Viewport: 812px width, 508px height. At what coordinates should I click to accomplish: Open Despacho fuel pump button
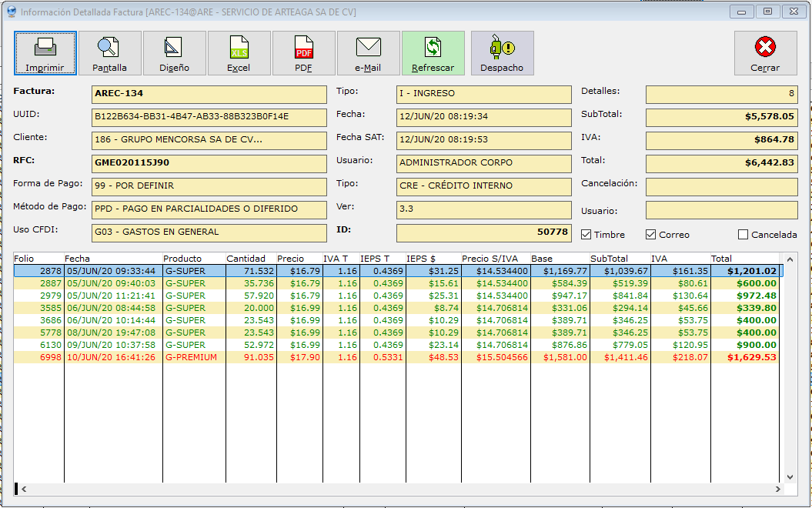[x=502, y=53]
